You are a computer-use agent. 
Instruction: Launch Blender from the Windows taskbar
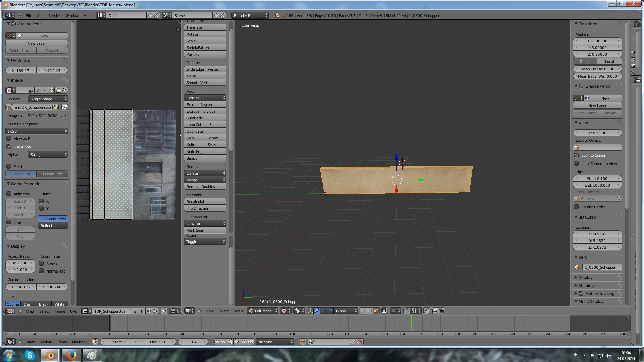point(50,355)
